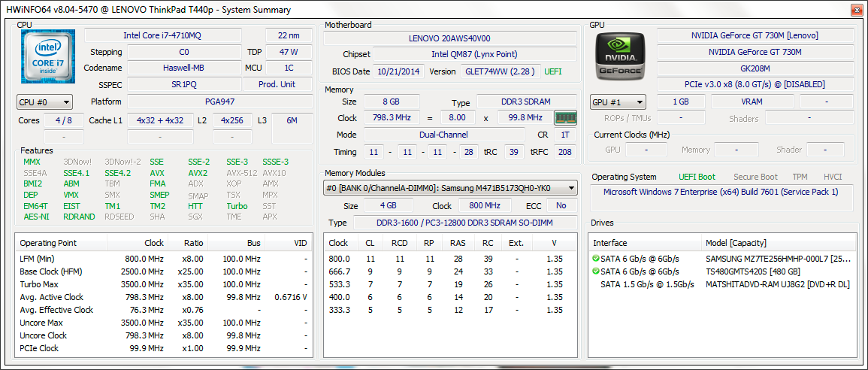Open the GPU #1 selector dropdown
The width and height of the screenshot is (868, 370).
[618, 102]
